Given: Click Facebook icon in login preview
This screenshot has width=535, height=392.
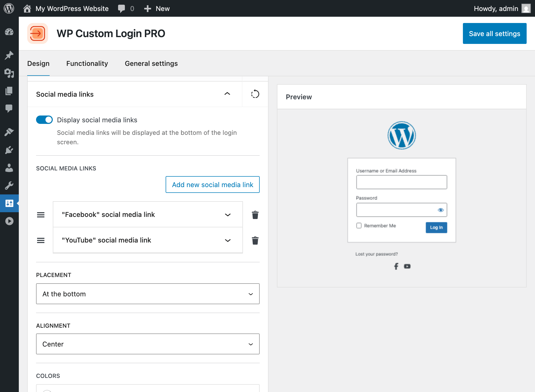Looking at the screenshot, I should (396, 266).
